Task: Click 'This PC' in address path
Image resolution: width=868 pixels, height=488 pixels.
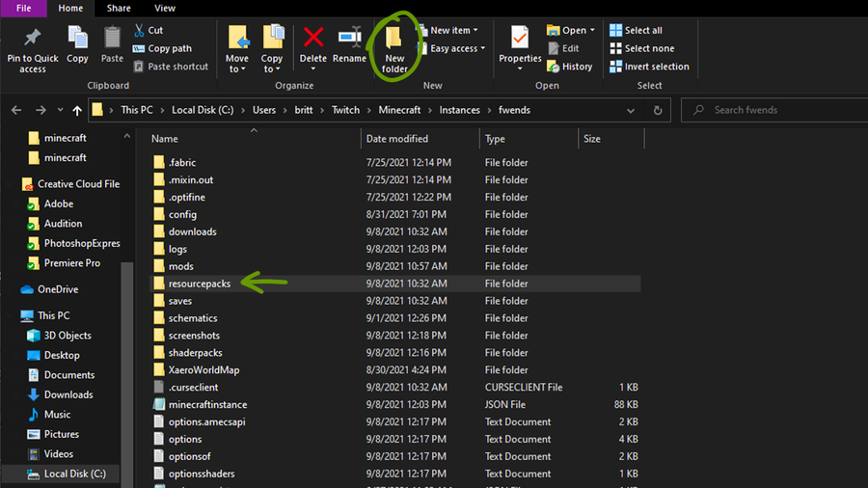Action: (137, 110)
